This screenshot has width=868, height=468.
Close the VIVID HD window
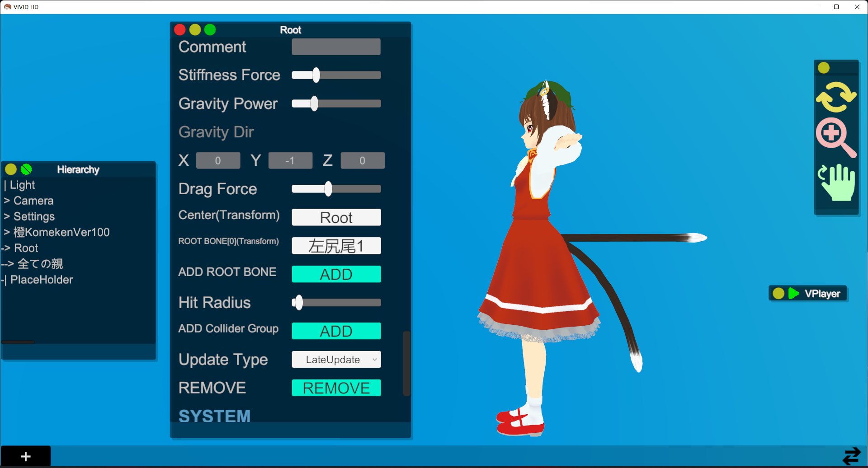(x=857, y=7)
